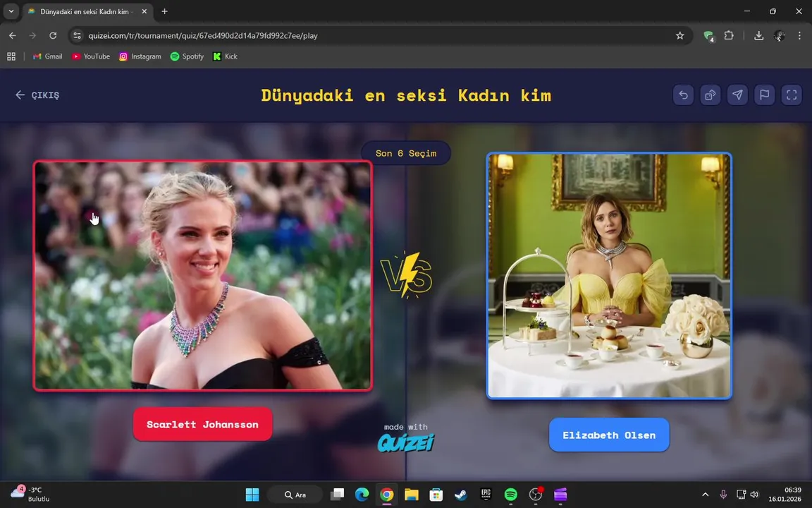Click the rotate/shuffle icon in quiz toolbar
Screen dimensions: 812x508
pyautogui.click(x=710, y=95)
